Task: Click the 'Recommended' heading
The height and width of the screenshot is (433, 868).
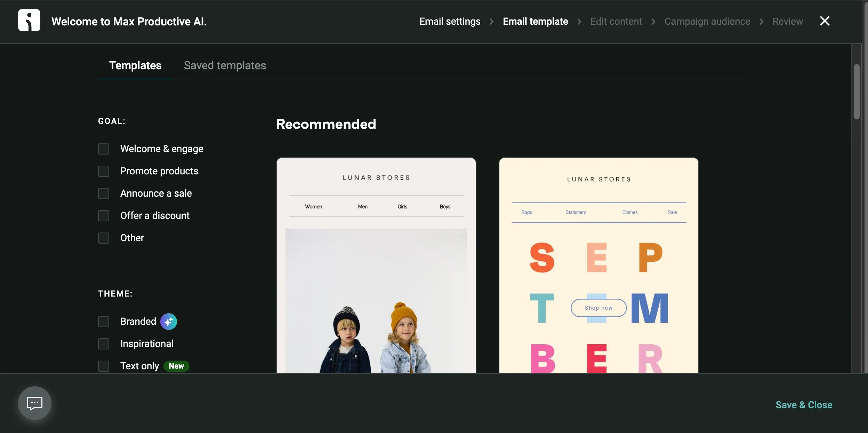Action: coord(326,124)
